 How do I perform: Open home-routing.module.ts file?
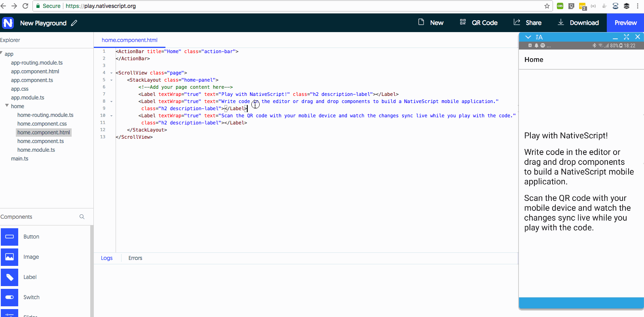click(x=46, y=115)
